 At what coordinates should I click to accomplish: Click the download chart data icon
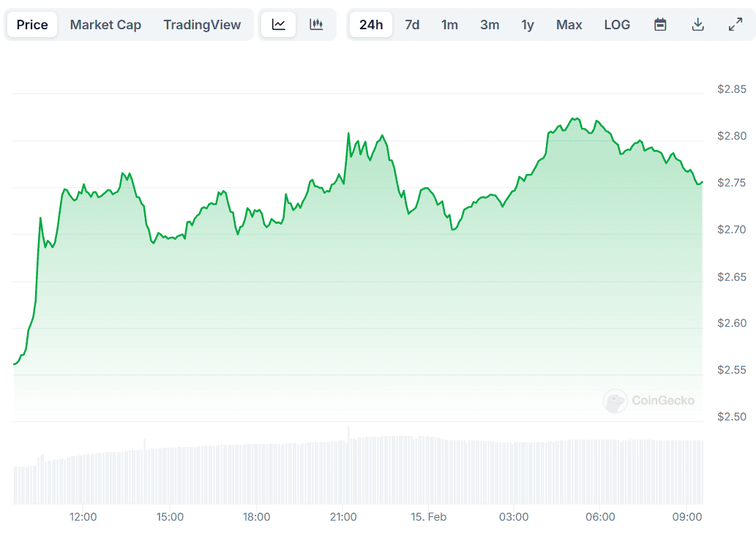click(x=698, y=25)
